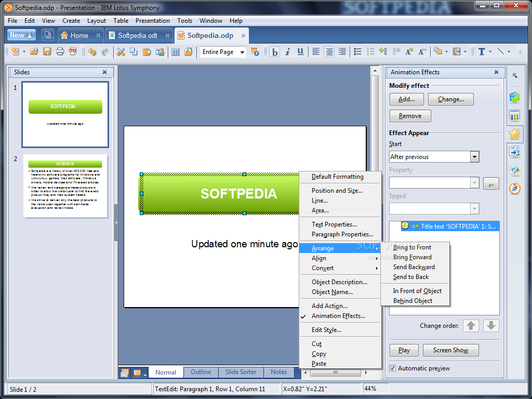Click the Remove effect button
This screenshot has width=532, height=399.
pyautogui.click(x=410, y=116)
